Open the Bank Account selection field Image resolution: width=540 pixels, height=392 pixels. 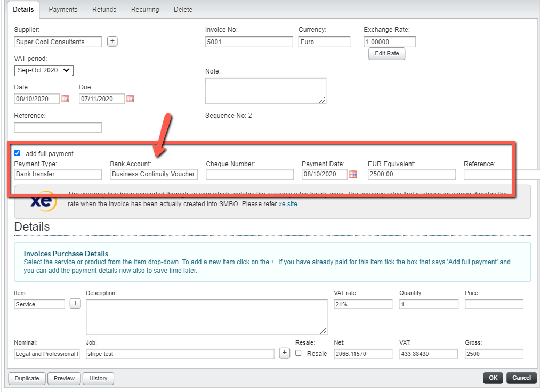154,174
